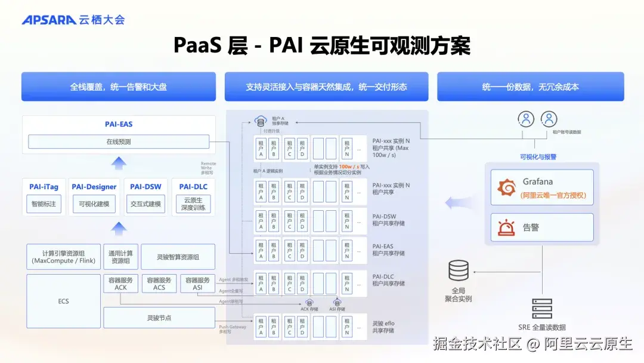Click the ASI 存储 cloud storage icon
This screenshot has height=363, width=644.
coord(338,302)
